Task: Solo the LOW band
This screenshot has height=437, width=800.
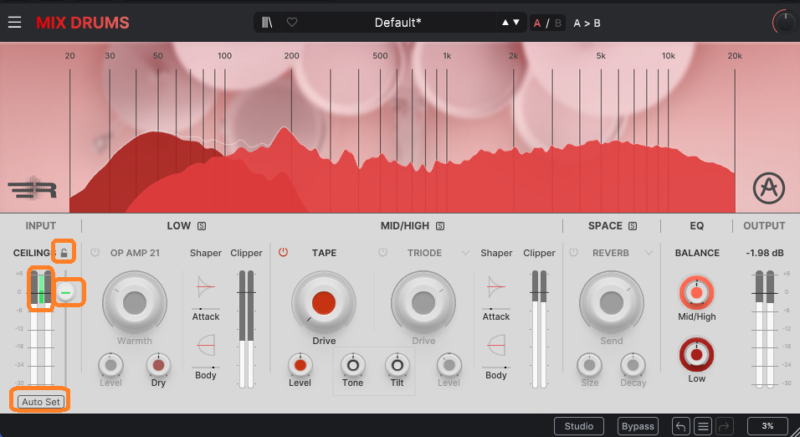Action: click(201, 226)
